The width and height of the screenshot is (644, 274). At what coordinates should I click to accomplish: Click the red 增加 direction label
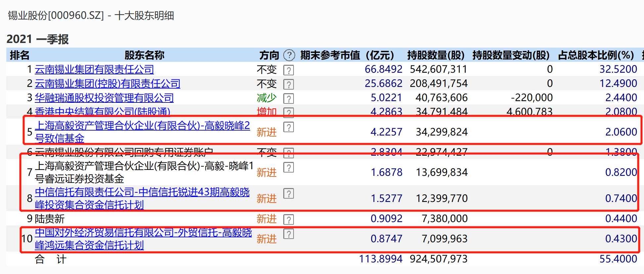267,112
